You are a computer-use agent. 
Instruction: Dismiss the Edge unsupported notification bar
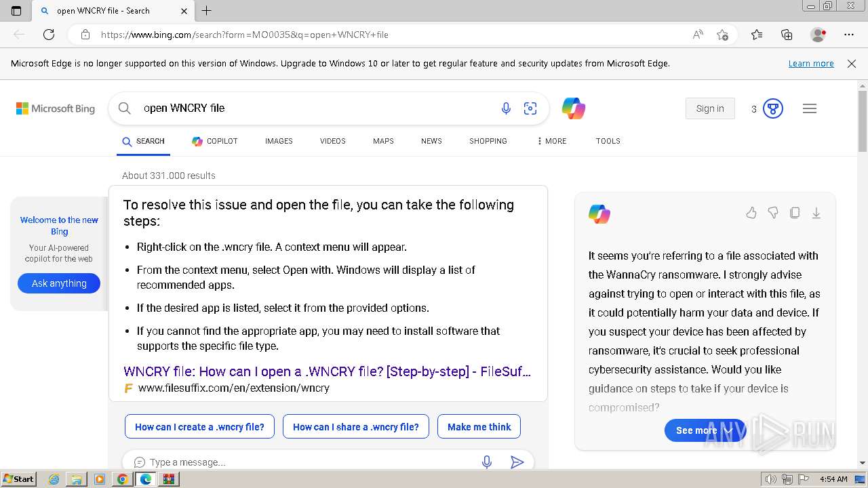pyautogui.click(x=852, y=64)
